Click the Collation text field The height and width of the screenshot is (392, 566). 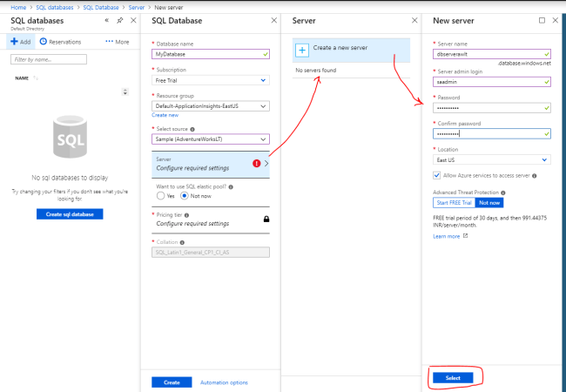pos(211,253)
